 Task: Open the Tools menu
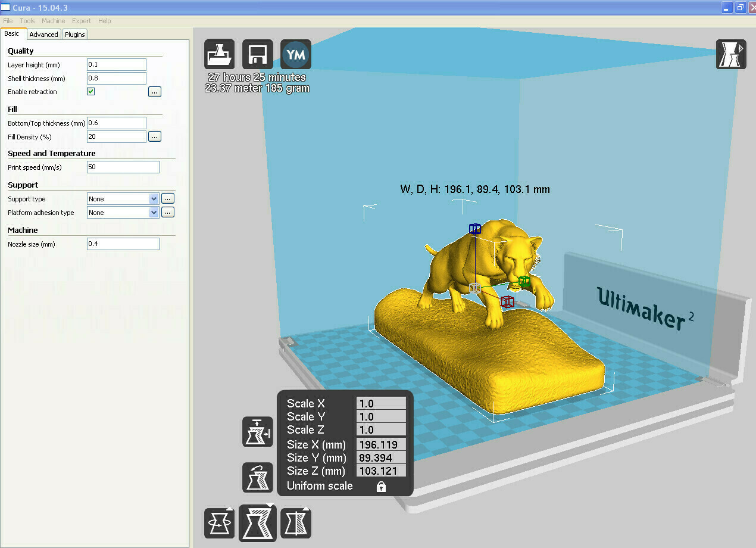(27, 21)
